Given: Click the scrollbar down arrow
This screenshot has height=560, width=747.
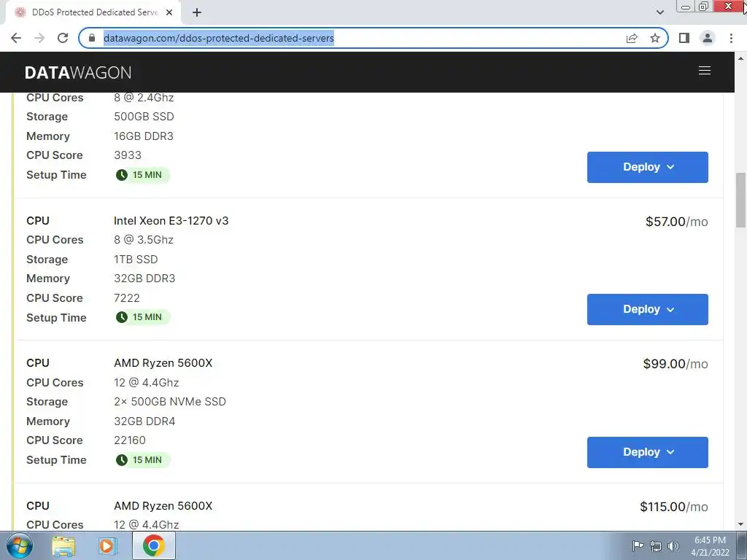Looking at the screenshot, I should coord(740,525).
